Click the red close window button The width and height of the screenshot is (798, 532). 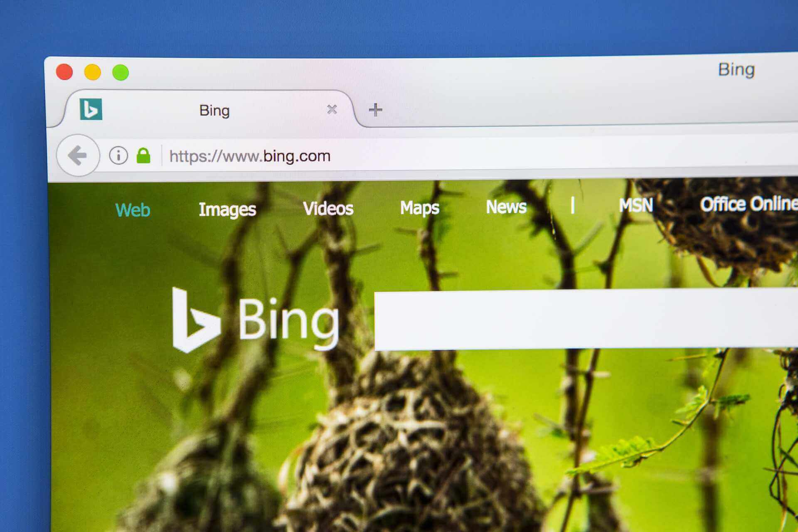[x=64, y=71]
